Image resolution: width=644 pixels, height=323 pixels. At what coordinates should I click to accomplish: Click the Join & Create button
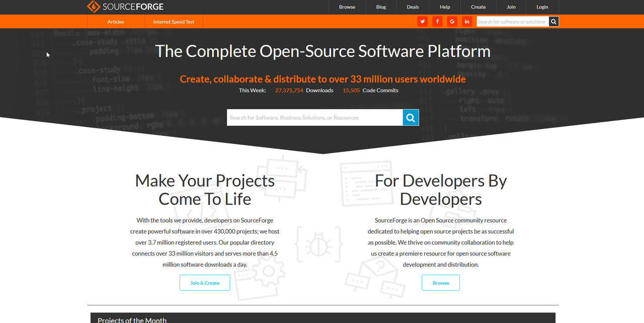[x=205, y=283]
